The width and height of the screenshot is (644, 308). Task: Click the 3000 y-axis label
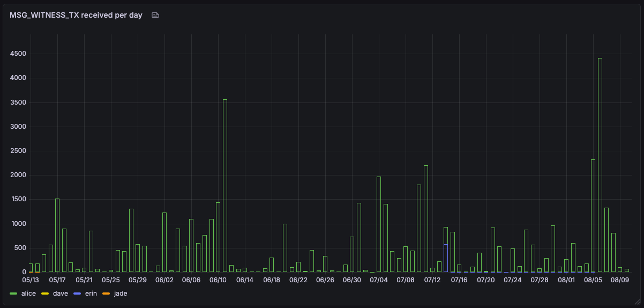18,127
